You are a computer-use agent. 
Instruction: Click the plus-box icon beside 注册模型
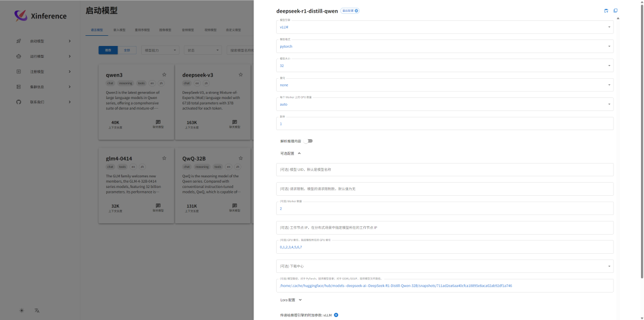pos(18,72)
